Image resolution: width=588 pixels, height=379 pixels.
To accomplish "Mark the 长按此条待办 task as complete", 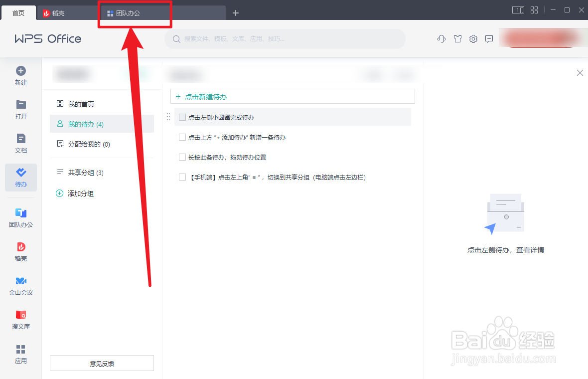I will click(182, 157).
